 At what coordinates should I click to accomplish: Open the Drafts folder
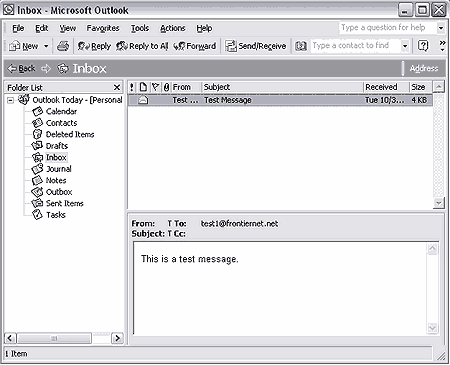point(57,146)
